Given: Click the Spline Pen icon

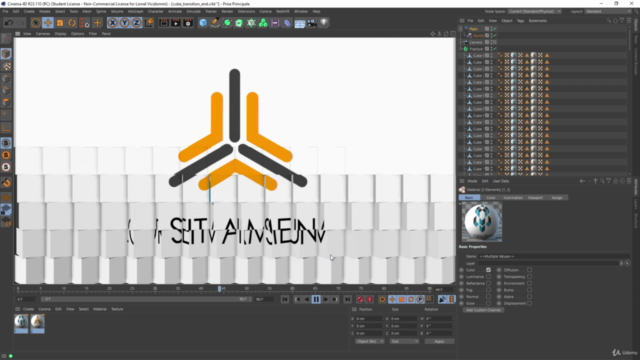Looking at the screenshot, I should (215, 23).
